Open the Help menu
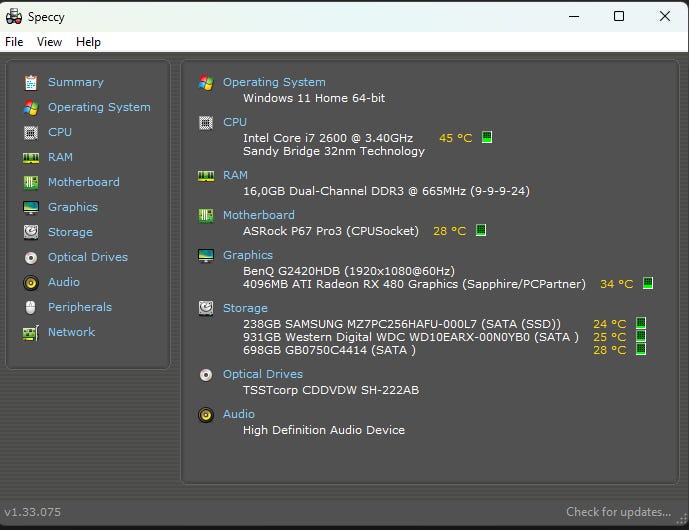Screen dimensions: 689x530 coord(88,42)
